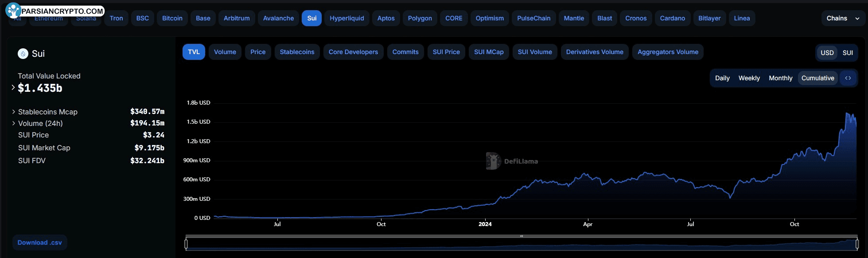This screenshot has width=868, height=258.
Task: Select the Weekly interval
Action: (x=749, y=78)
